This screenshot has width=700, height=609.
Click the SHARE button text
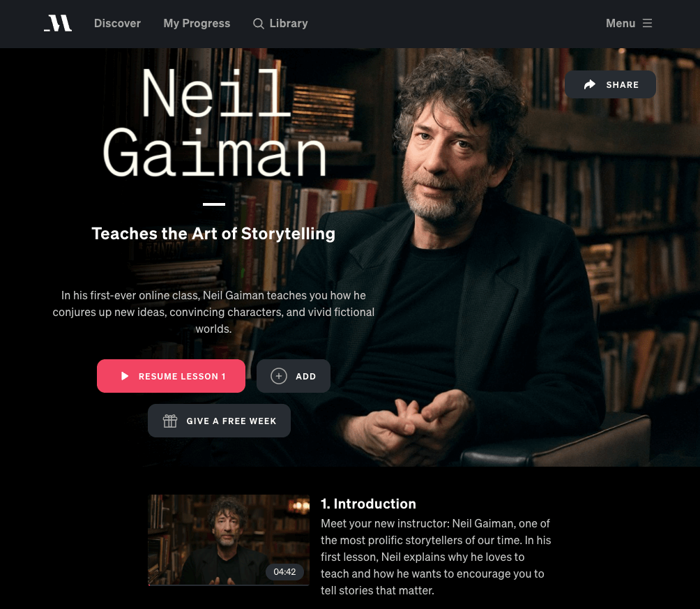[x=623, y=85]
